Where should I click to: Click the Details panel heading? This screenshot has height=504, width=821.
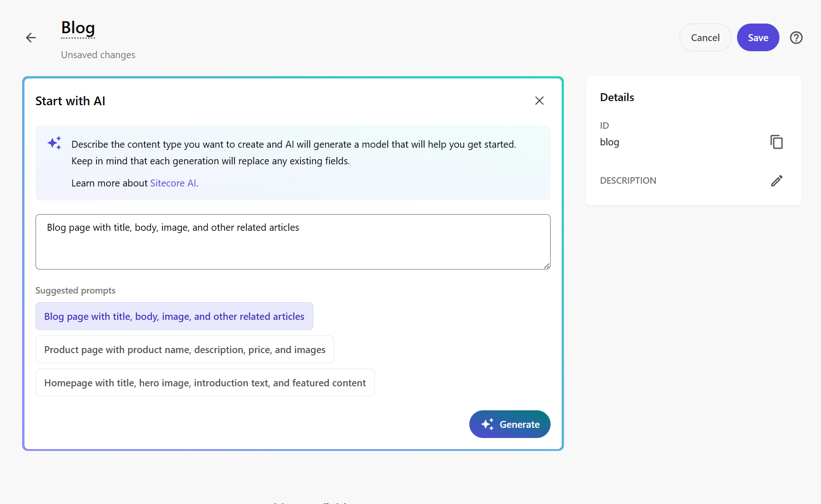[617, 97]
